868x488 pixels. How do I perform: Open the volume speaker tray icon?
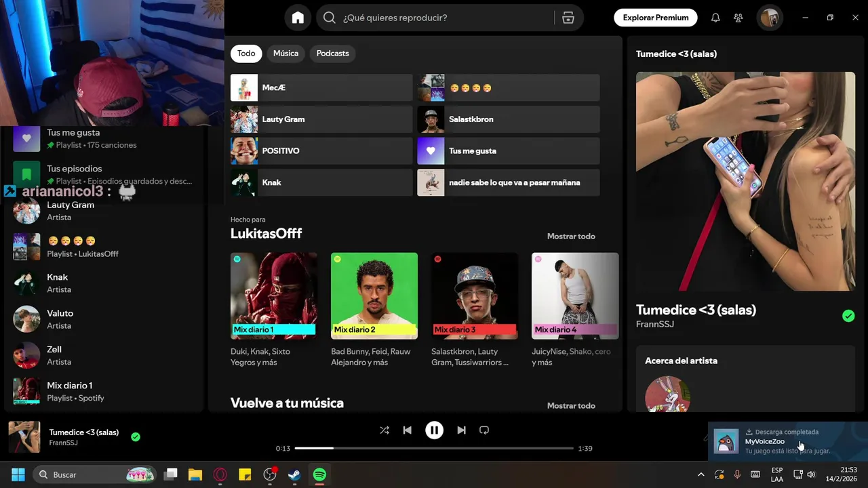click(811, 474)
